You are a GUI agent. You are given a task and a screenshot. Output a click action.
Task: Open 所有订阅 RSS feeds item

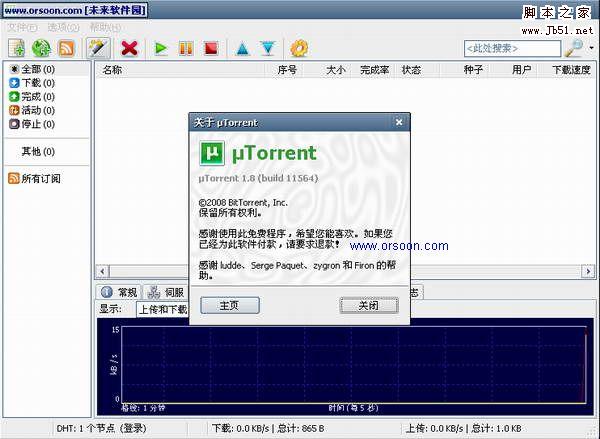tap(34, 178)
